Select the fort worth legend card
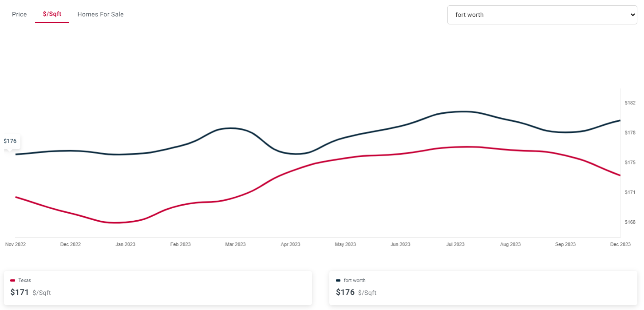Viewport: 644px width, 310px height. coord(483,288)
